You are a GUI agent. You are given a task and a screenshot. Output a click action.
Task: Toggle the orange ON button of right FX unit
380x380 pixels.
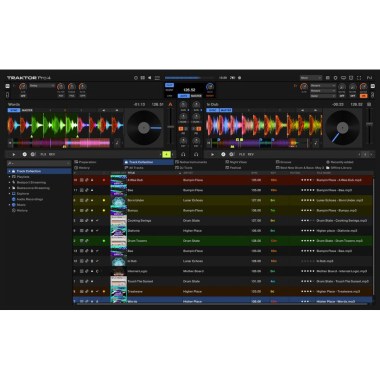pyautogui.click(x=363, y=96)
